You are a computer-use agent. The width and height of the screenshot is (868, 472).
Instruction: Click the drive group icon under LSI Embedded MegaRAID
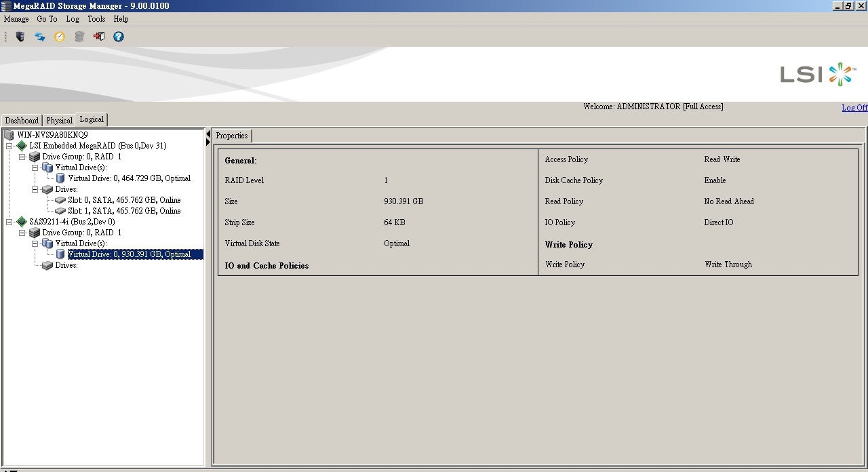pos(35,157)
